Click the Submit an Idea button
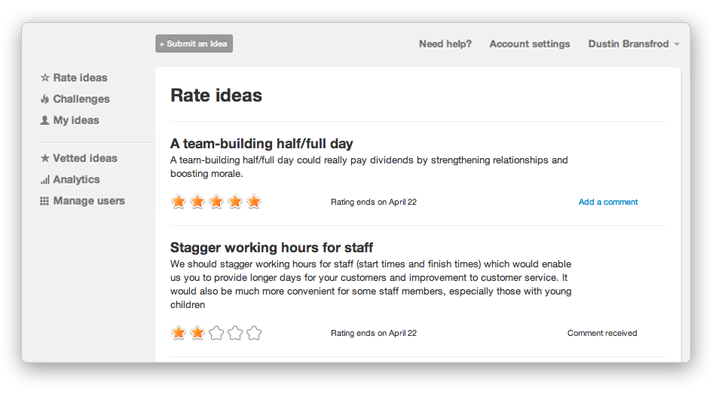The image size is (714, 418). 194,44
